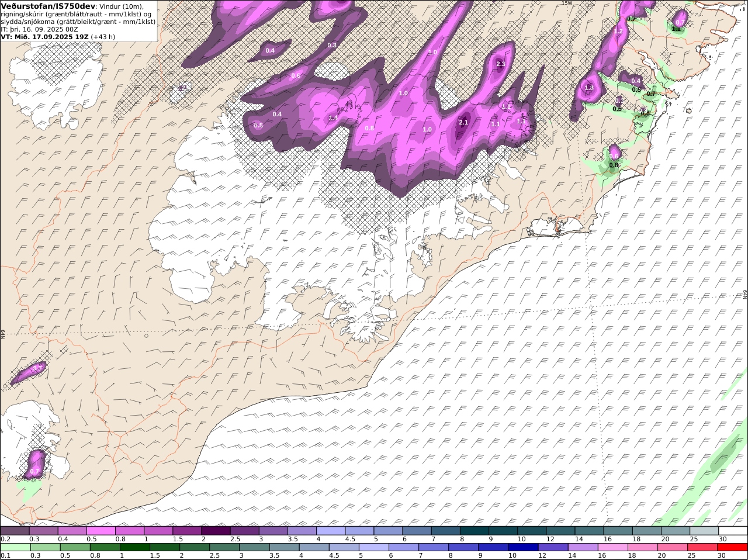Click the white 0.3 value on the map
Viewport: 748px width, 560px height.
(x=332, y=45)
